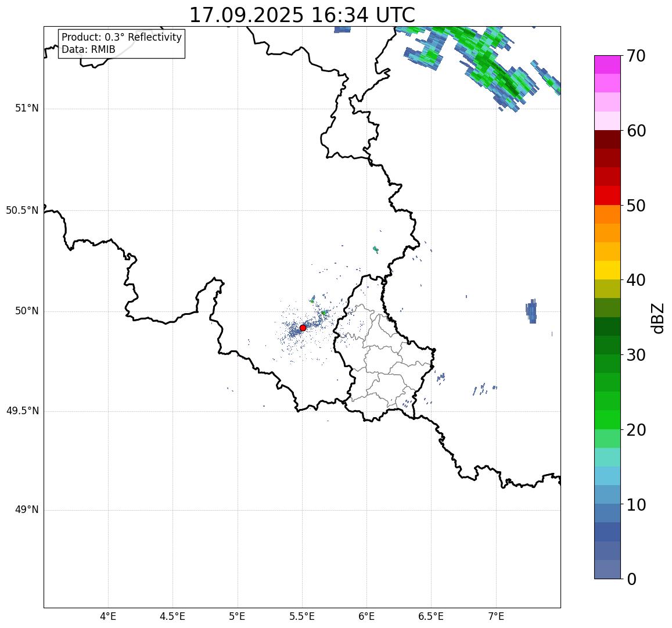Click the magenta swatch atop the colorbar
Viewport: 672px width, 628px height.
[608, 64]
